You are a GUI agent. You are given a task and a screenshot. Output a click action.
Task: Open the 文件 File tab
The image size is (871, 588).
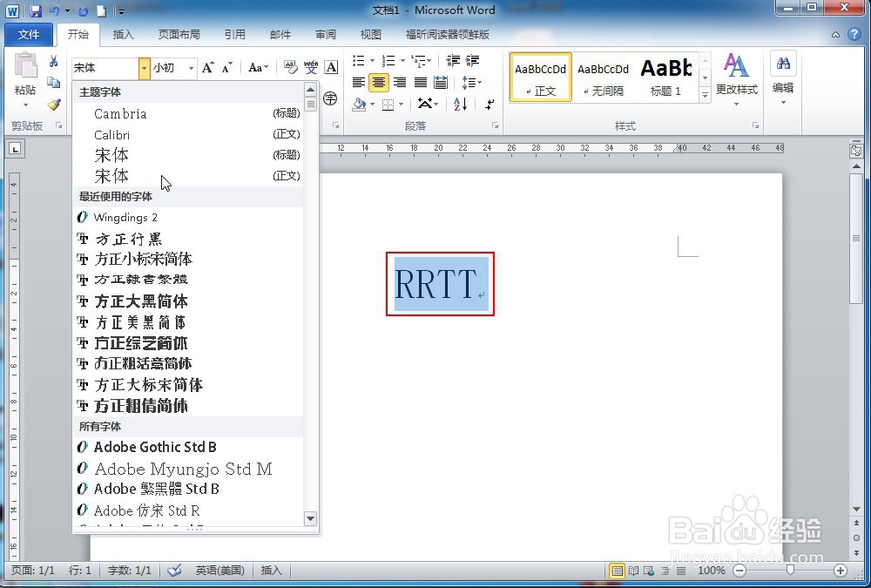coord(29,35)
